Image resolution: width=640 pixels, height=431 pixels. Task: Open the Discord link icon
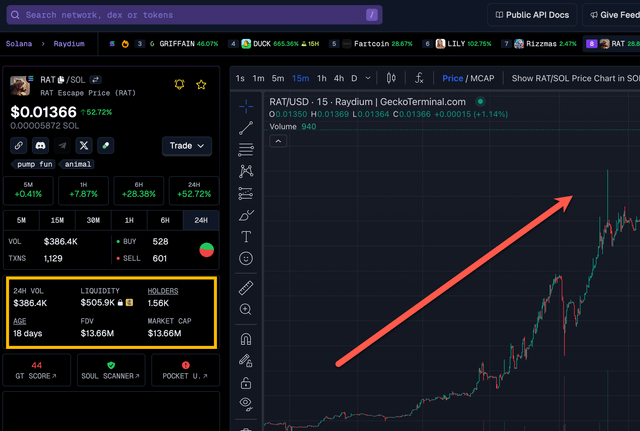pyautogui.click(x=41, y=145)
